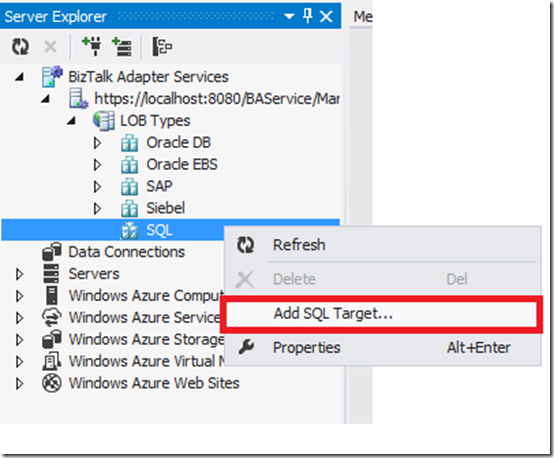Click the wrench icon beside Properties
This screenshot has width=554, height=458.
(246, 347)
